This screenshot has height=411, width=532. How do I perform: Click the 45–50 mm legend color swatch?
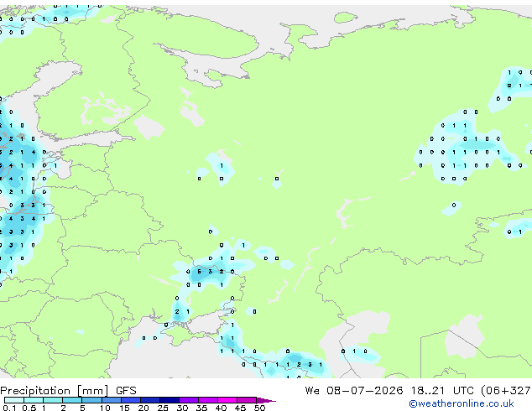[x=247, y=400]
